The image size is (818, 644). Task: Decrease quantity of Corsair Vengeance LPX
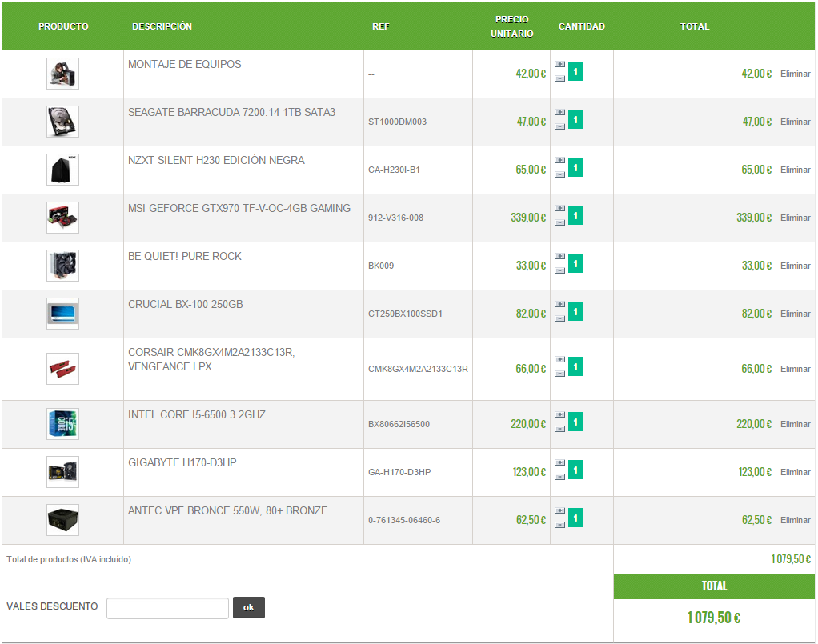(559, 374)
